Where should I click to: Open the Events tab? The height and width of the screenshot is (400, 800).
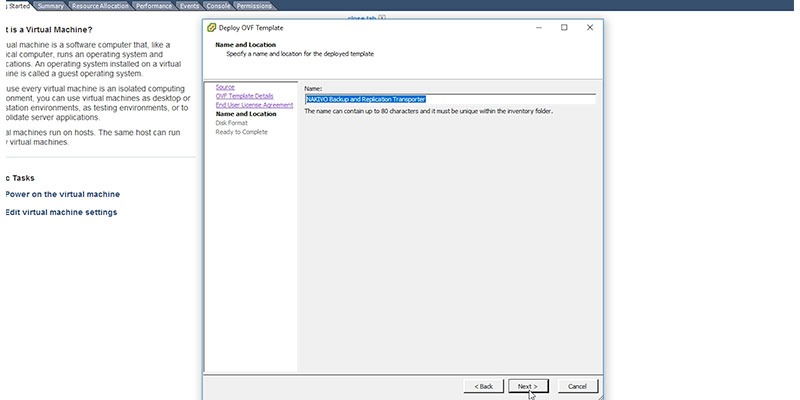[x=190, y=6]
